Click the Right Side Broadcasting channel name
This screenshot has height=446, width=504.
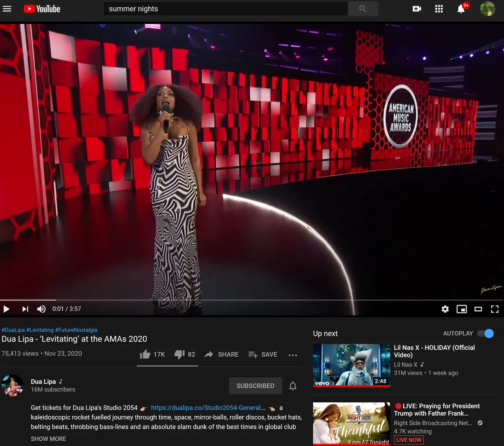coord(433,423)
